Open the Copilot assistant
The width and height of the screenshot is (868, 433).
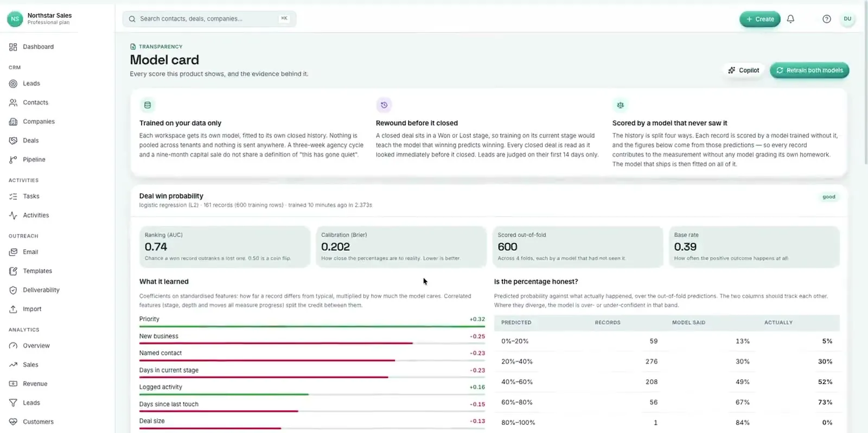pyautogui.click(x=743, y=70)
